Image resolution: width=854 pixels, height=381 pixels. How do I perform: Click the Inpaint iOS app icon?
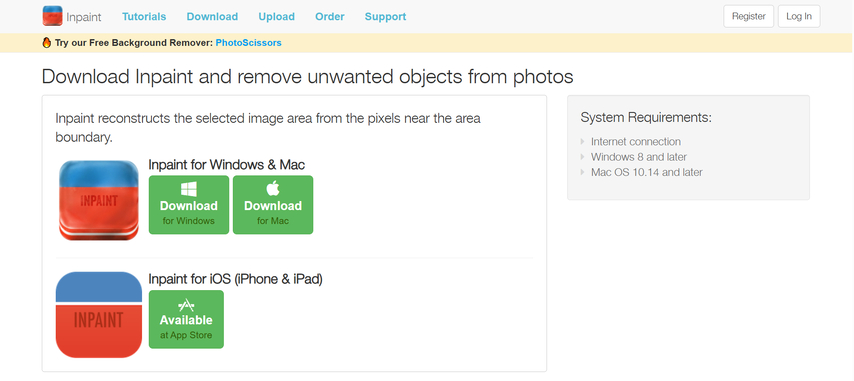99,315
